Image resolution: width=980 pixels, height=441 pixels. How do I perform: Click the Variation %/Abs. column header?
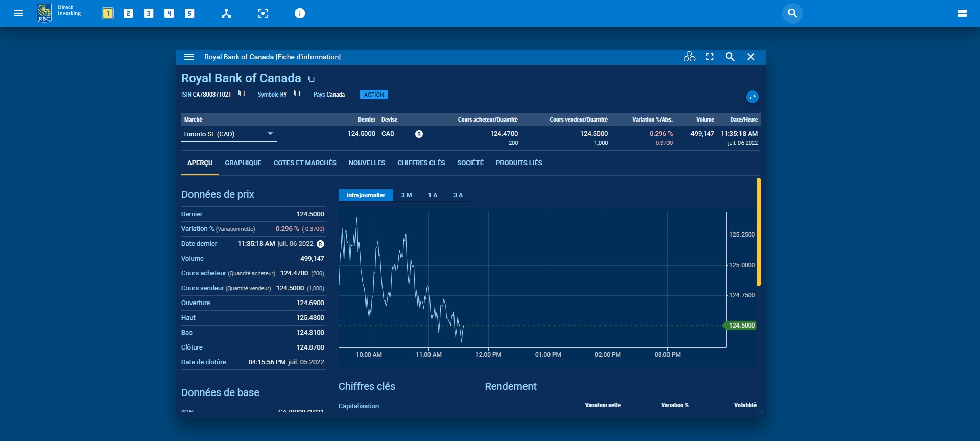(652, 120)
